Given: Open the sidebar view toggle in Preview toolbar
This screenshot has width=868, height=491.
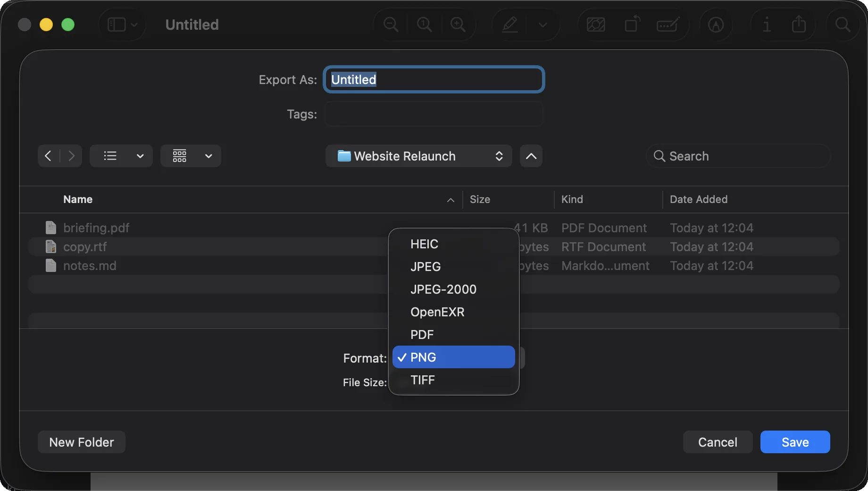Looking at the screenshot, I should (116, 25).
